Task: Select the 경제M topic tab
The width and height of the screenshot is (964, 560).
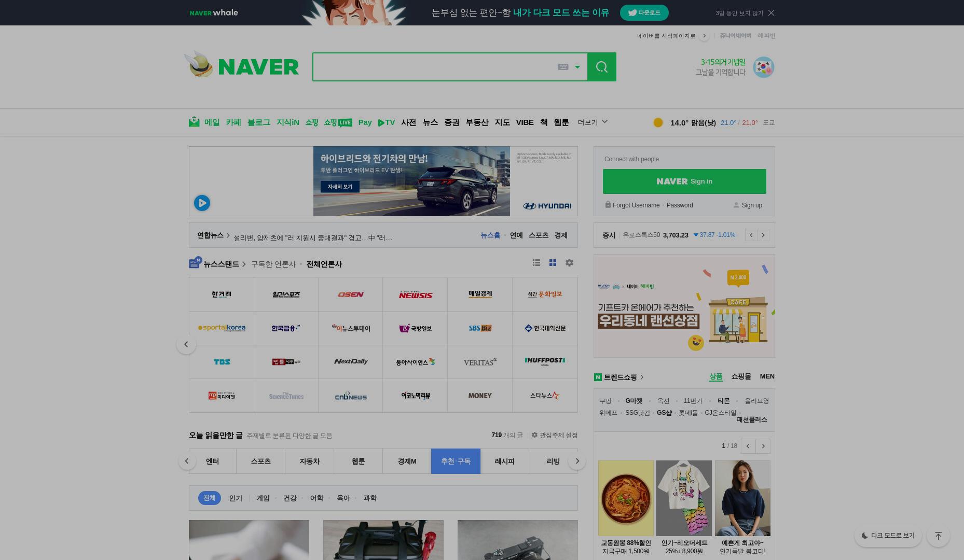Action: (x=407, y=461)
